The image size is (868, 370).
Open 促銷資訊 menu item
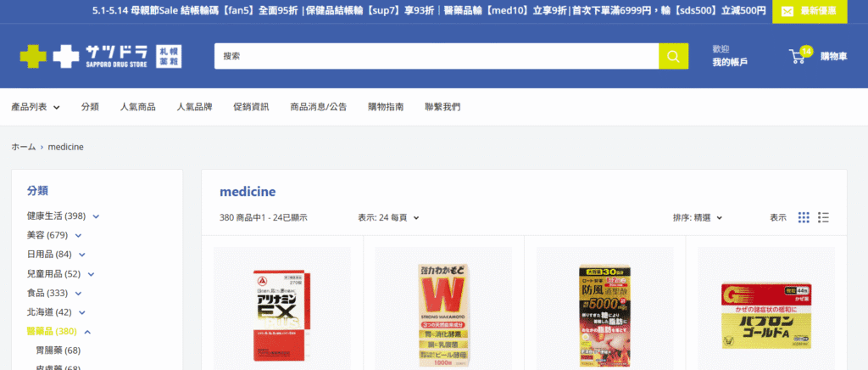(x=251, y=107)
